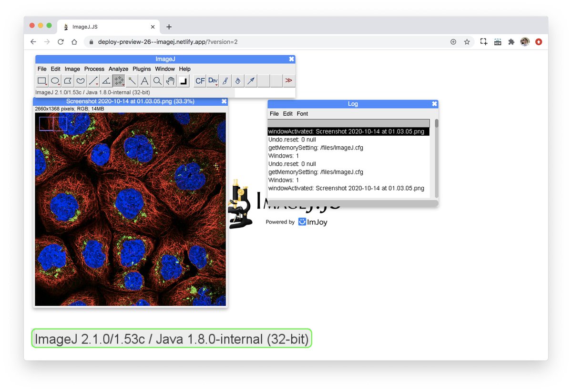Viewport: 572px width, 392px height.
Task: Select the Flood Fill bucket tool
Action: (x=238, y=81)
